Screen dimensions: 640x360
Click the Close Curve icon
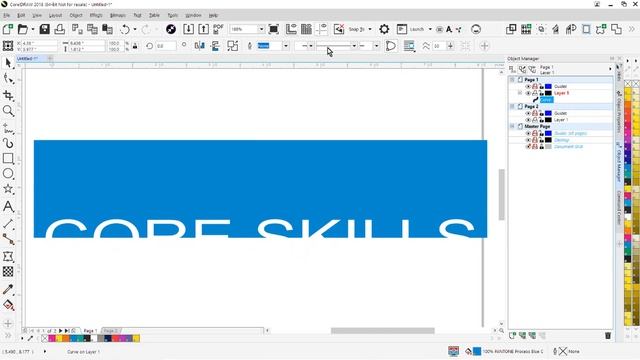click(x=391, y=46)
